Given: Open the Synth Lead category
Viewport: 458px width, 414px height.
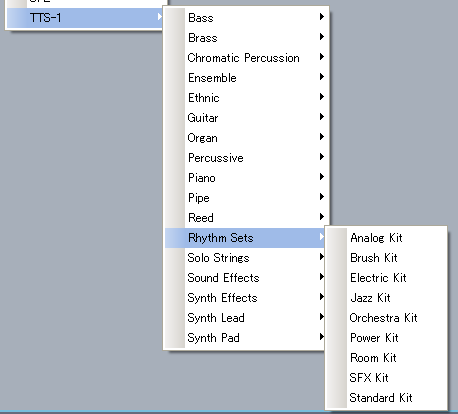Looking at the screenshot, I should pos(246,318).
